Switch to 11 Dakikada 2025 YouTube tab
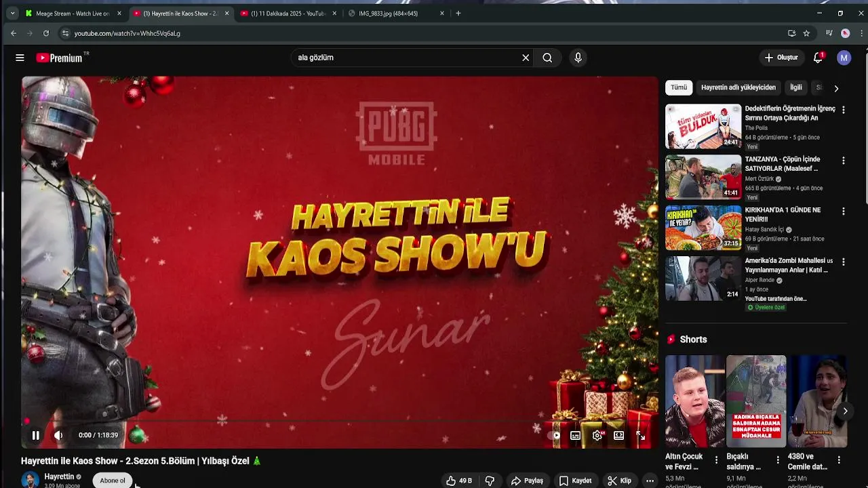The image size is (868, 488). (x=288, y=14)
